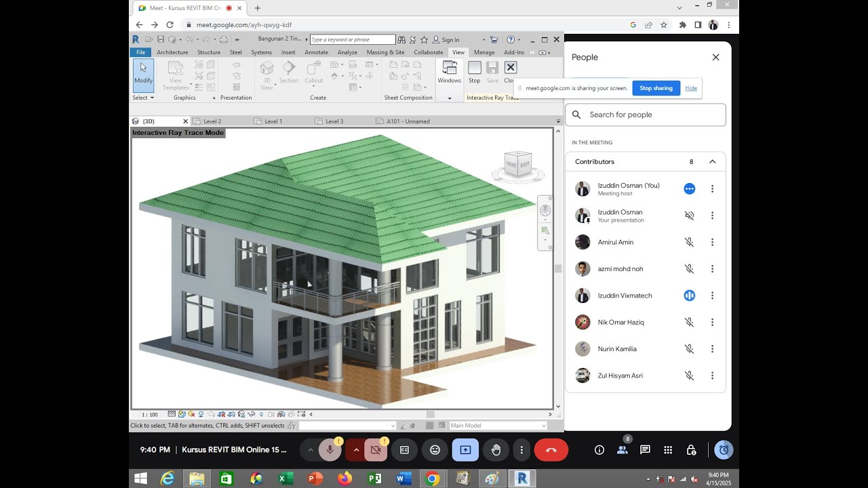Click the Revit ViewCube
This screenshot has width=868, height=488.
[x=518, y=164]
